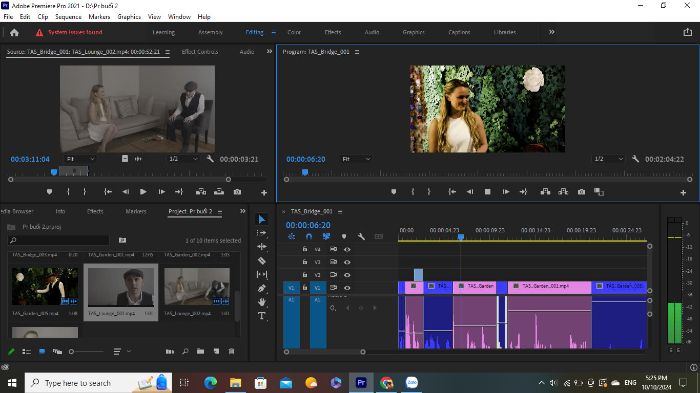Image resolution: width=700 pixels, height=393 pixels.
Task: Select the Pen tool
Action: coord(262,288)
